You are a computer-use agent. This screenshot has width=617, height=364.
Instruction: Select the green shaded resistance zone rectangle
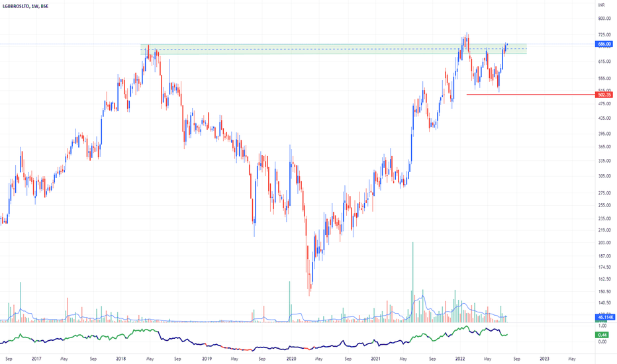tap(333, 49)
